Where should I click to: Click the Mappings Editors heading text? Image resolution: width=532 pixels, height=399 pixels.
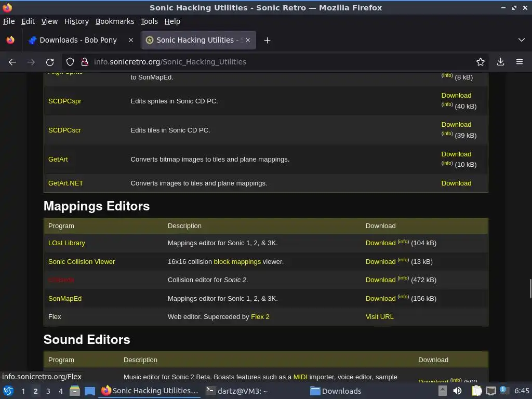point(97,206)
